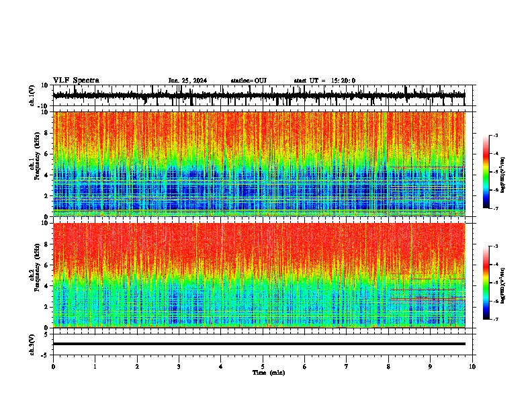Click the "-7" tick on ch.1 color bar
532x411 pixels.
pos(495,208)
